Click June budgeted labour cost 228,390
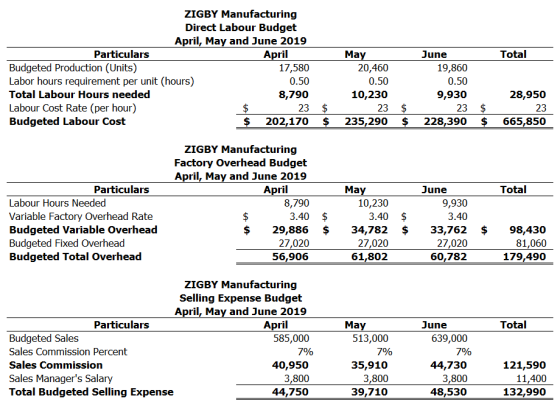560x404 pixels. (445, 121)
